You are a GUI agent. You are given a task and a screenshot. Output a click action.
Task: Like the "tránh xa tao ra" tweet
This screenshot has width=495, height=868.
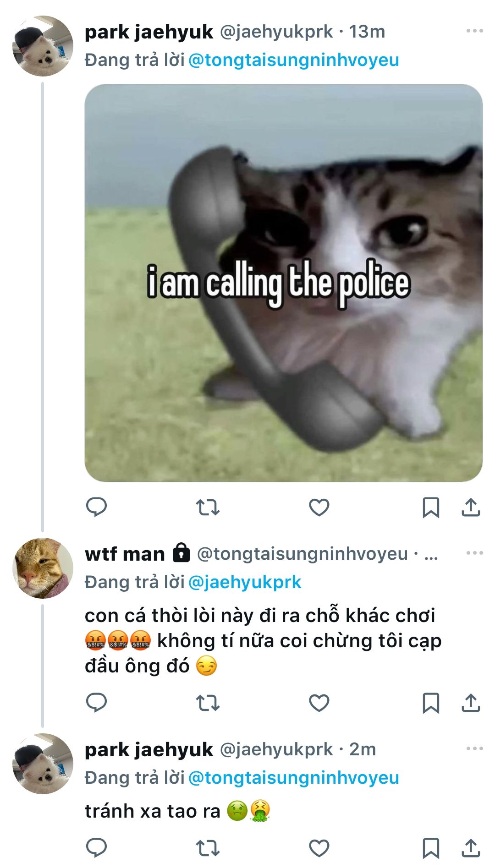(x=319, y=848)
